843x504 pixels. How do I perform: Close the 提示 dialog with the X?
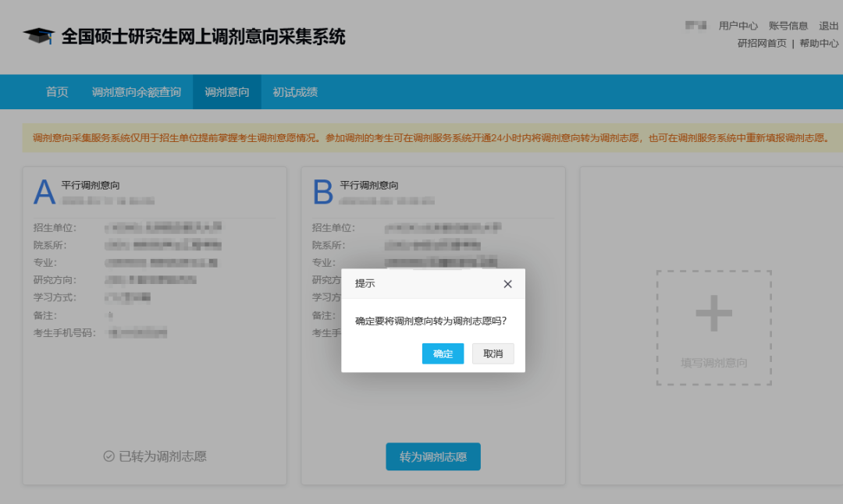click(x=507, y=284)
